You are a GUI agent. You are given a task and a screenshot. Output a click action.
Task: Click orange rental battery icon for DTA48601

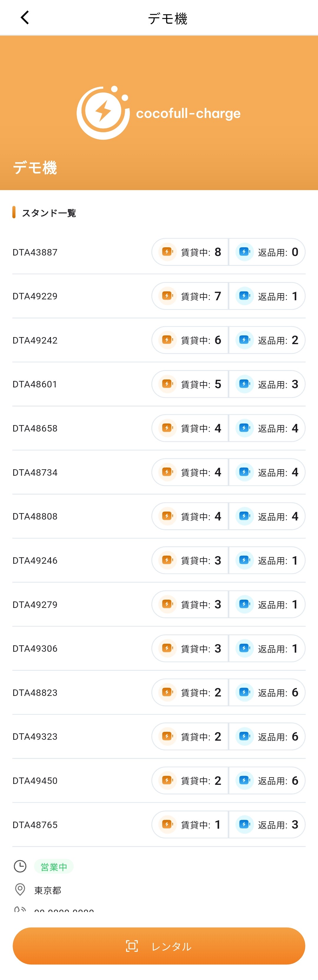coord(167,384)
